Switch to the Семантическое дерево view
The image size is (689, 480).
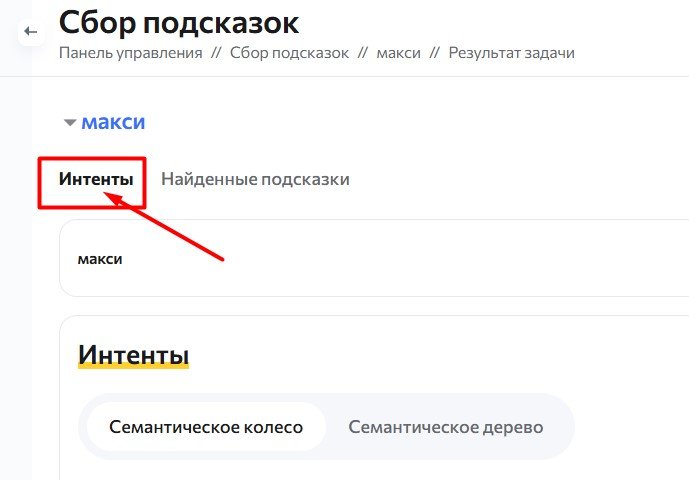click(x=446, y=427)
